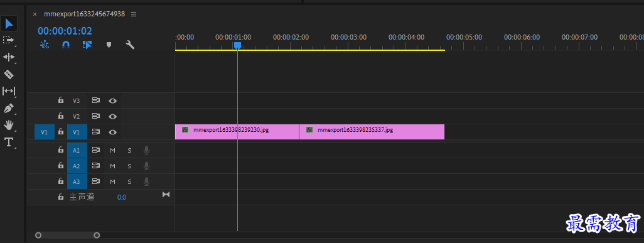Toggle sync lock for V3
This screenshot has width=644, height=243.
tap(95, 100)
